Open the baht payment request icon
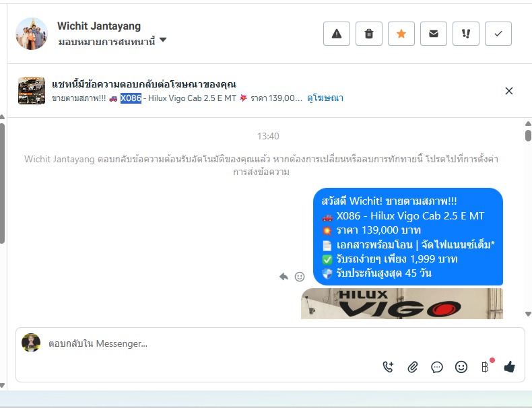The height and width of the screenshot is (408, 532). pyautogui.click(x=485, y=367)
